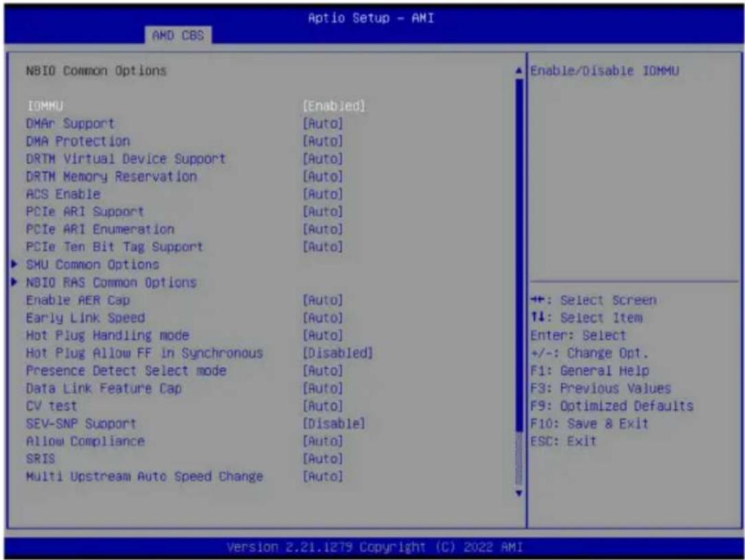Select Presence Detect Select mode option
745x560 pixels.
(126, 370)
